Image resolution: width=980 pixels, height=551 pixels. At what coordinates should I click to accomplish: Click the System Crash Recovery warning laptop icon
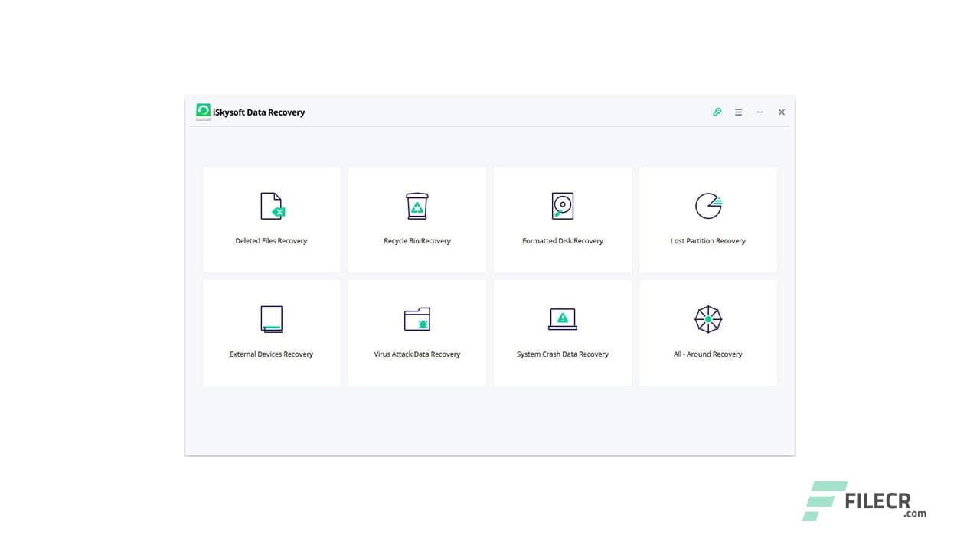[562, 319]
